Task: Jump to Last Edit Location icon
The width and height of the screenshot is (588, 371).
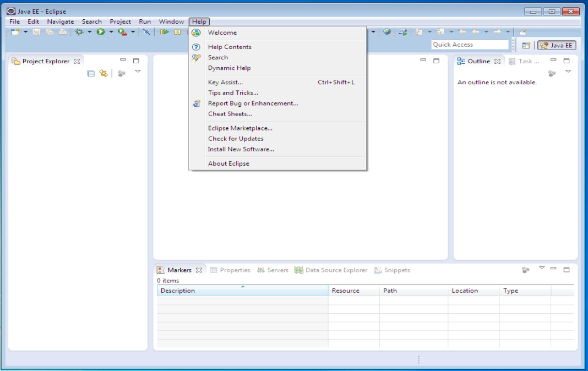Action: coord(462,32)
